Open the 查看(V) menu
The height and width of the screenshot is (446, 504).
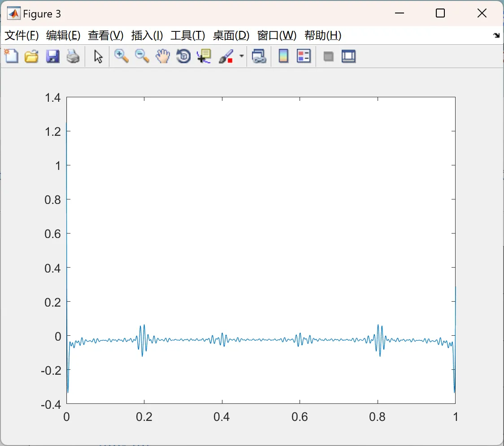tap(105, 35)
